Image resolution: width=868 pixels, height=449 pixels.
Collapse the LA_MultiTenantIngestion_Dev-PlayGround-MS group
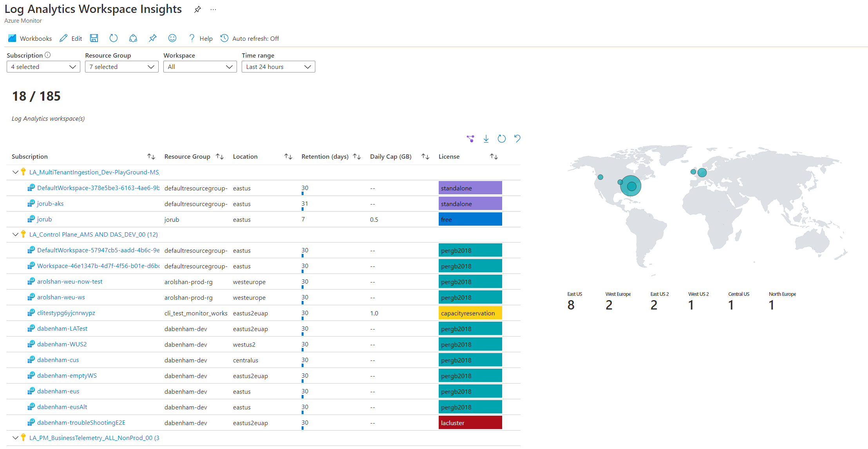(x=14, y=172)
